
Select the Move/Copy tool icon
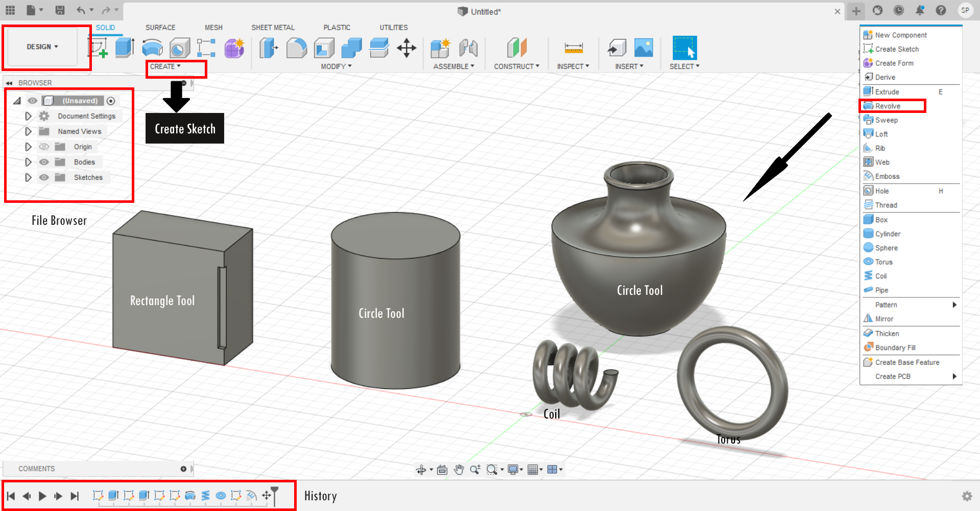tap(407, 48)
